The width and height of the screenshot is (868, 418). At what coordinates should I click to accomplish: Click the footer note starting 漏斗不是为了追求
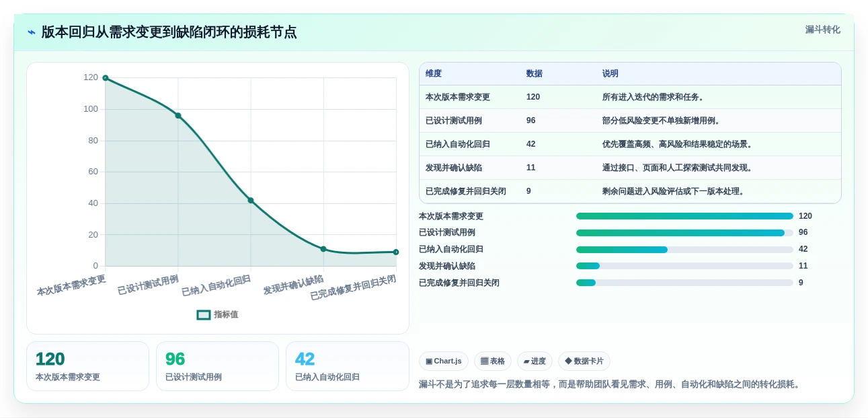click(x=610, y=384)
